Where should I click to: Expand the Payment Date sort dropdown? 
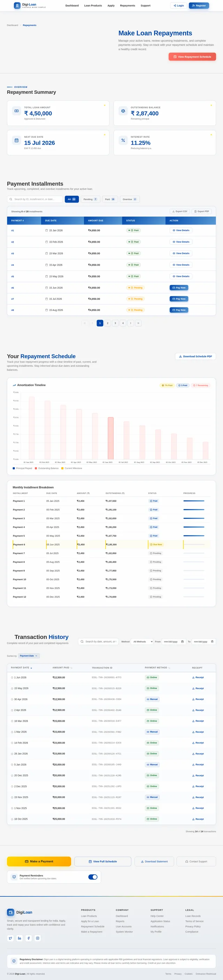[29, 656]
